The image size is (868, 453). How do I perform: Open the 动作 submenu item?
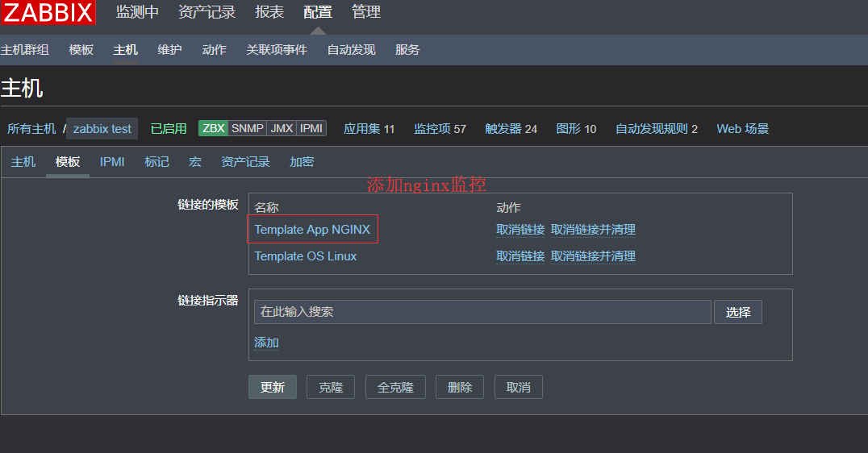tap(215, 50)
